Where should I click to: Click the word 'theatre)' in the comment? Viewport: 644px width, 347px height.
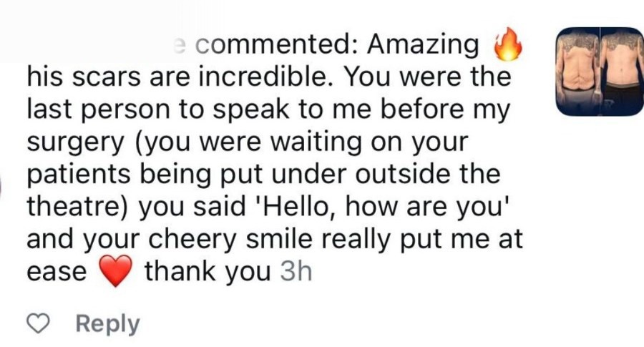tap(78, 207)
